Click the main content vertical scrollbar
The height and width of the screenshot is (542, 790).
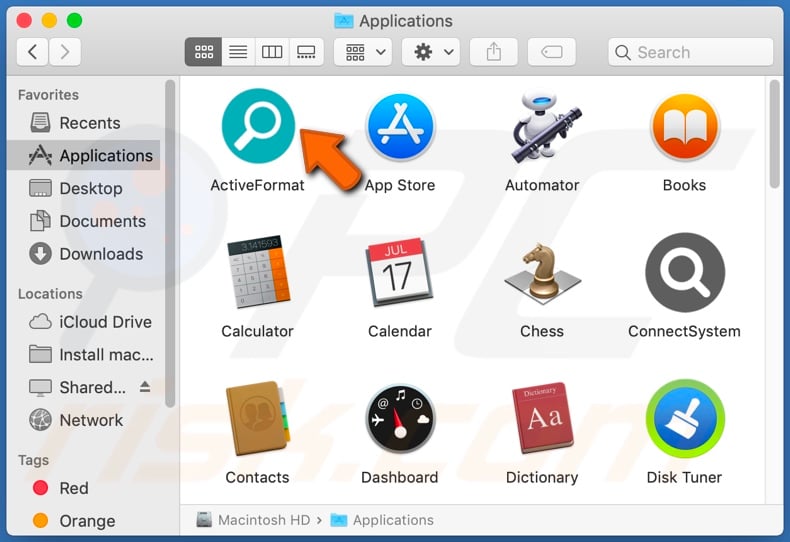point(775,134)
